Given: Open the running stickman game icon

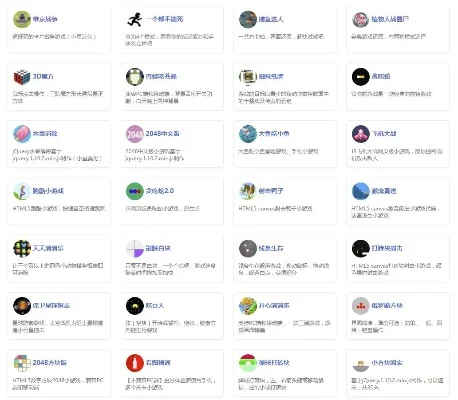Looking at the screenshot, I should pos(135,19).
